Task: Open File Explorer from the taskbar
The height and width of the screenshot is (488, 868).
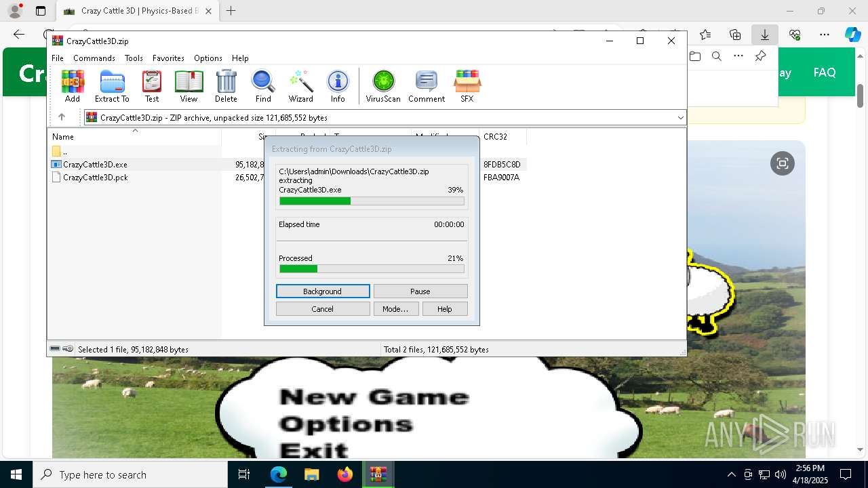Action: tap(311, 474)
